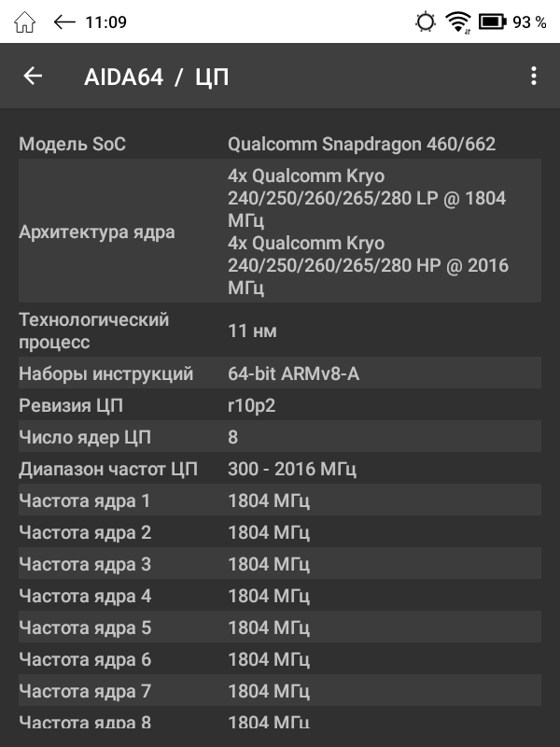Tap the Частота ядра 1 row
This screenshot has width=560, height=747.
coord(280,501)
